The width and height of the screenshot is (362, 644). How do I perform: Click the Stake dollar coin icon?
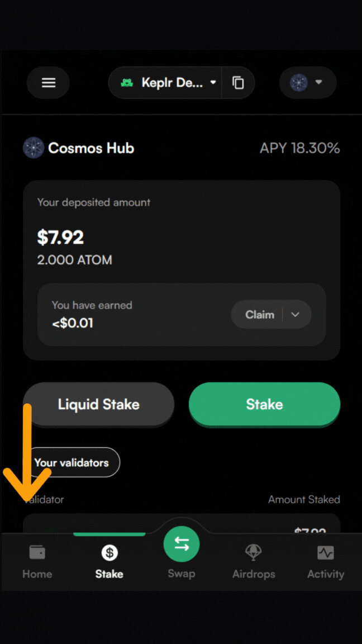[109, 553]
